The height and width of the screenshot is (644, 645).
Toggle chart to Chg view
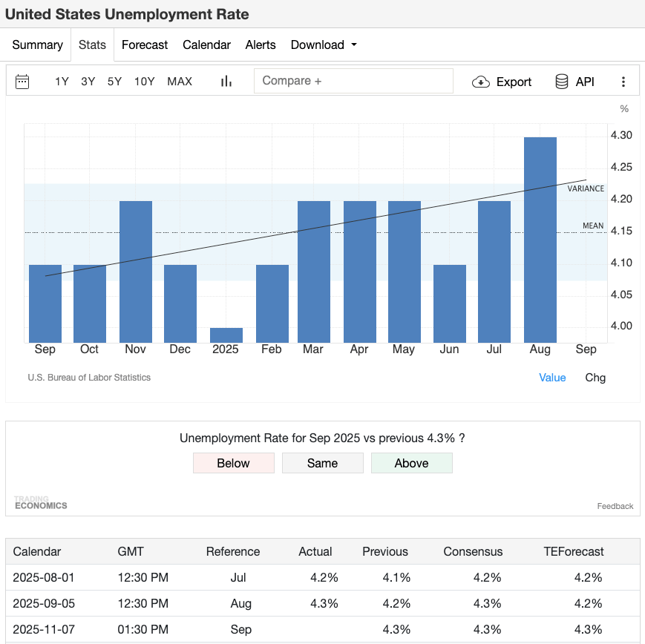tap(595, 378)
